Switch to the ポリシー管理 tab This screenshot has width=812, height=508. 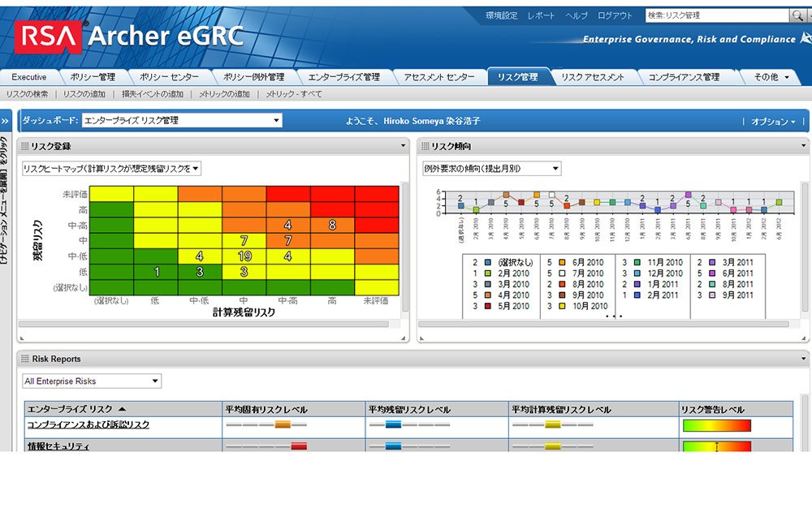(93, 77)
